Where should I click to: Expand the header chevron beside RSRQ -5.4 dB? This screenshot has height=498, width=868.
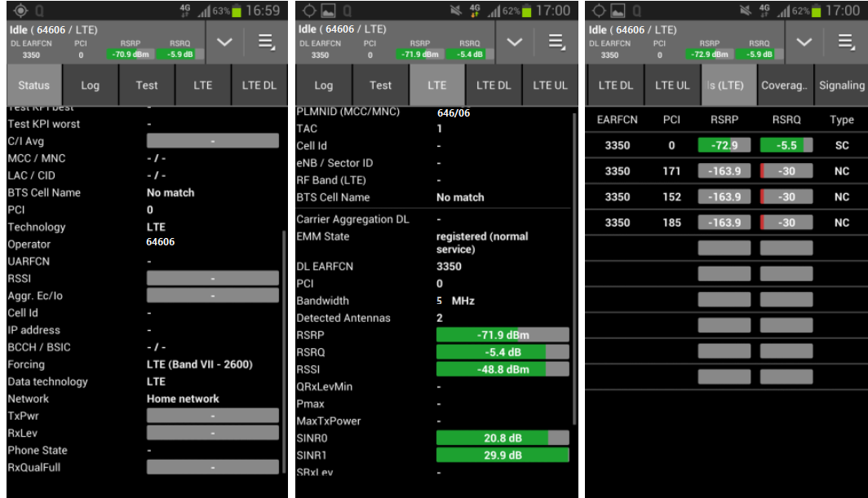coord(514,42)
